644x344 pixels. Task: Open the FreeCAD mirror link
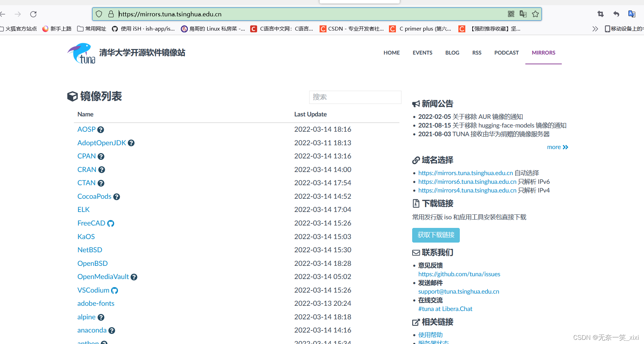point(91,223)
